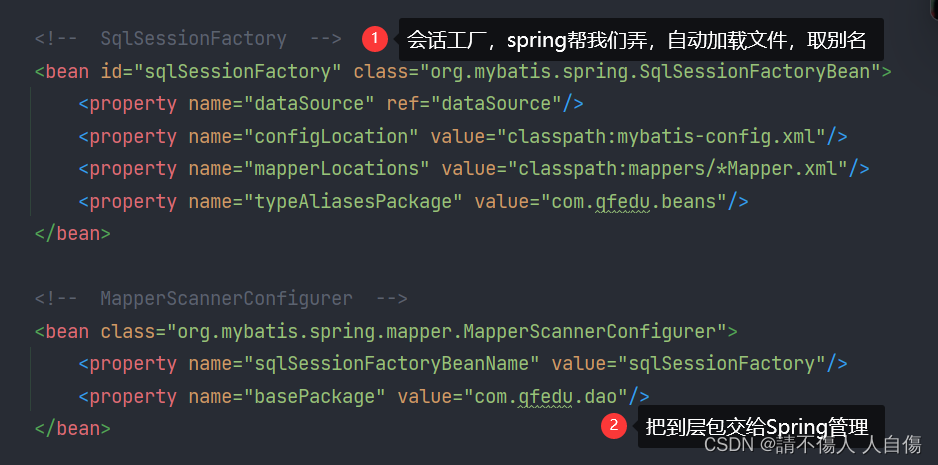This screenshot has width=938, height=465.
Task: Click the mapperLocations property name
Action: click(x=336, y=169)
